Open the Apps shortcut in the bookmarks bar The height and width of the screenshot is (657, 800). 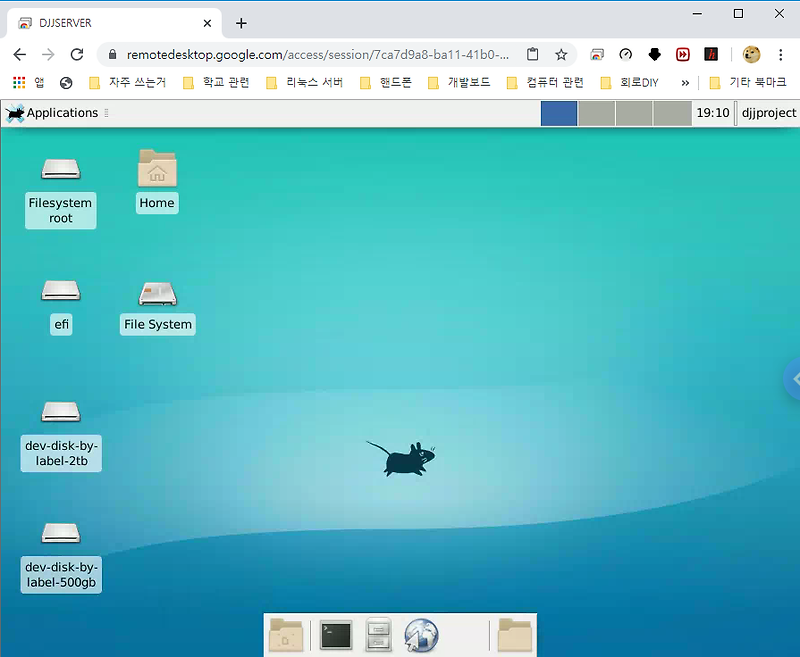[x=29, y=83]
